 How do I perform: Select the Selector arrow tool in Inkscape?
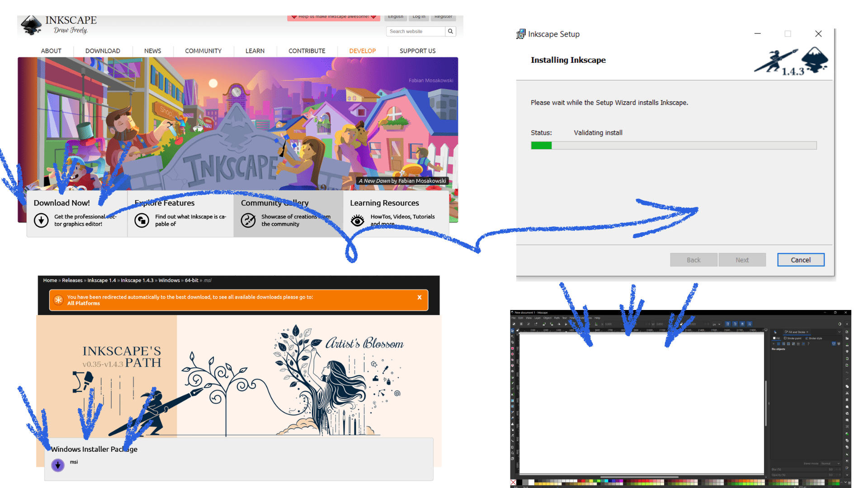512,331
